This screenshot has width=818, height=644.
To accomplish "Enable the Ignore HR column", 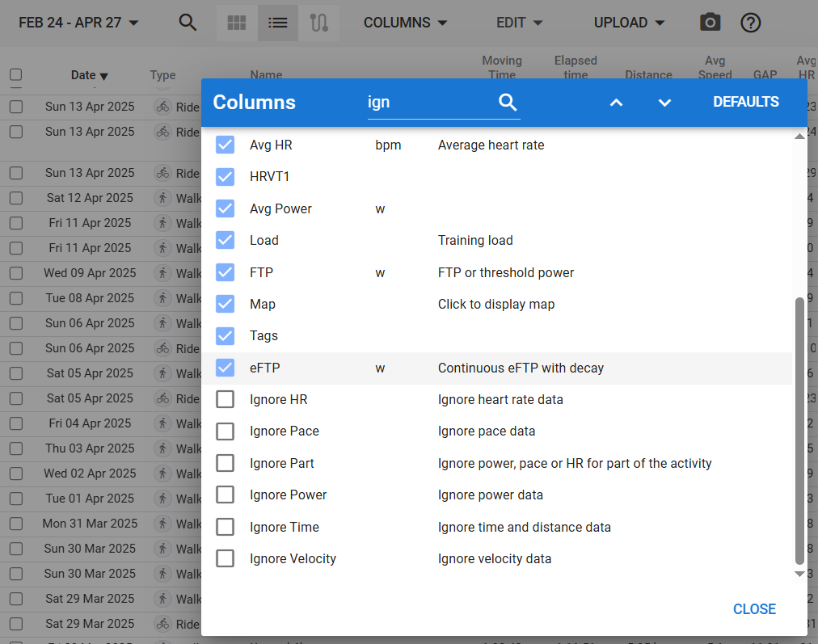I will pyautogui.click(x=225, y=399).
